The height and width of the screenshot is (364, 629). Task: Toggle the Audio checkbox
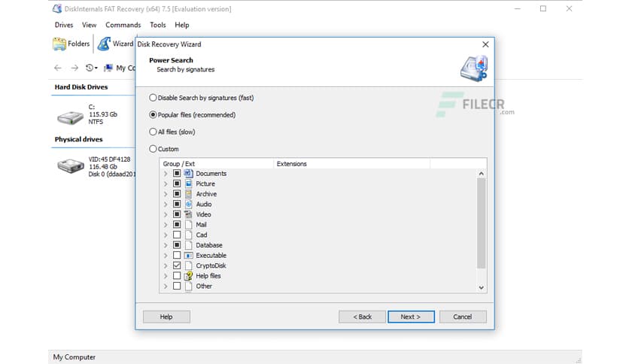click(177, 204)
